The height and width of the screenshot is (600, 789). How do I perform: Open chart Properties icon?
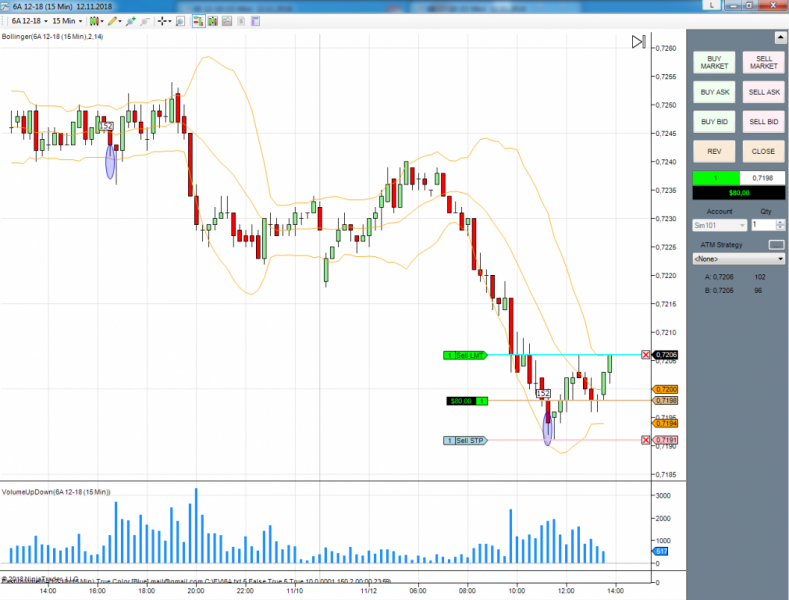pyautogui.click(x=255, y=21)
